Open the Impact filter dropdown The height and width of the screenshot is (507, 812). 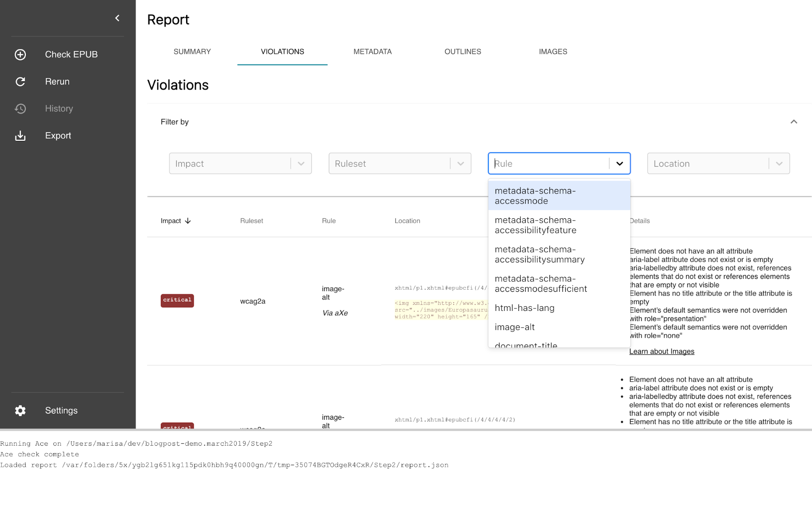(240, 164)
